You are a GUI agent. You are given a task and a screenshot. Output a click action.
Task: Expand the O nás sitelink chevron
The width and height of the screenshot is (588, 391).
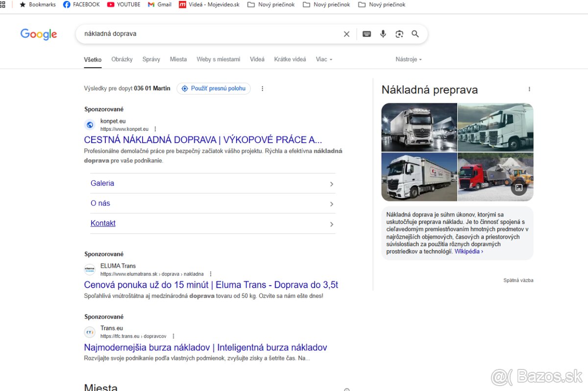pyautogui.click(x=332, y=204)
